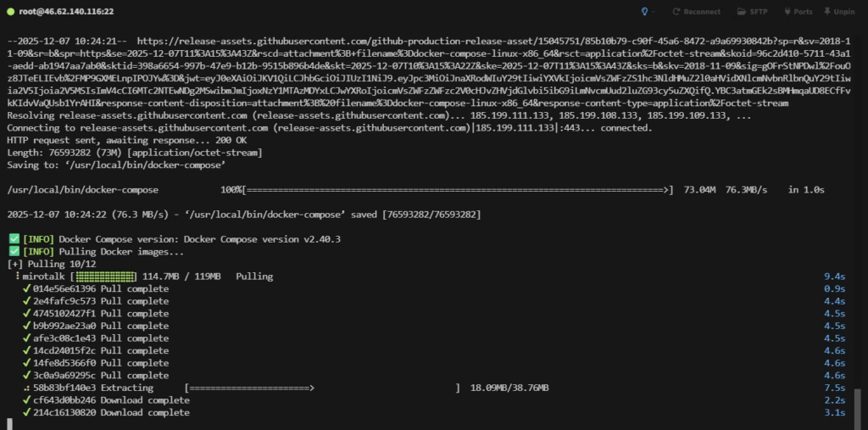
Task: Click the green check beside Docker Compose version
Action: pos(12,239)
